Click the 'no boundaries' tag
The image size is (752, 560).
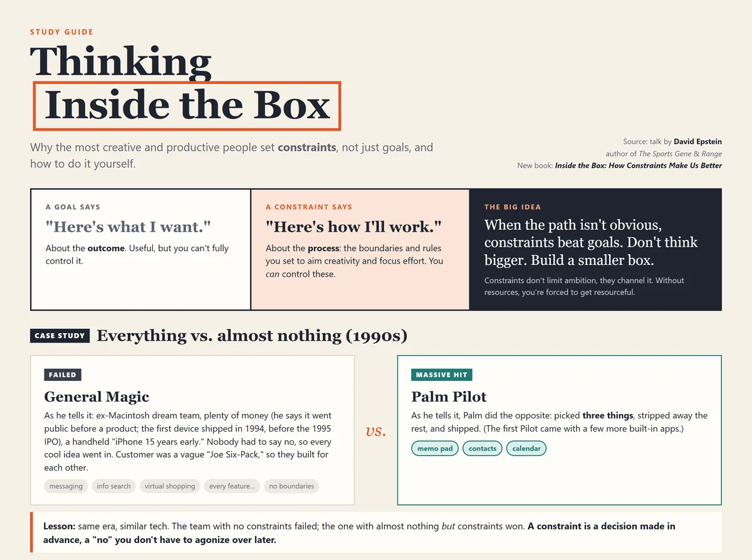[291, 486]
